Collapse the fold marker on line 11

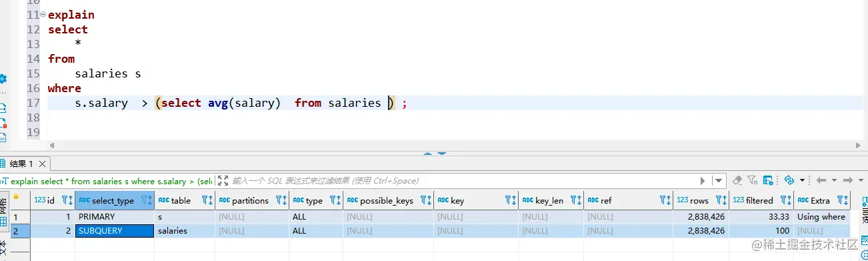(x=43, y=15)
